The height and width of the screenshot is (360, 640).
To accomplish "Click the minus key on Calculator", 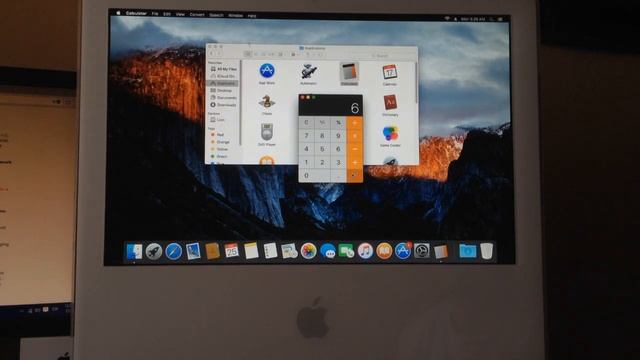I will [x=355, y=149].
